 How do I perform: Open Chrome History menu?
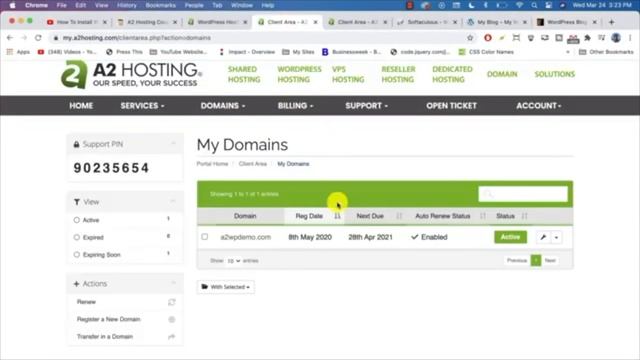point(127,5)
